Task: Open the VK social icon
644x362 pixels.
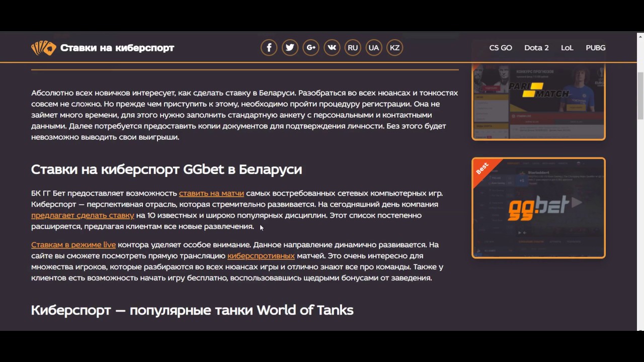Action: (332, 48)
